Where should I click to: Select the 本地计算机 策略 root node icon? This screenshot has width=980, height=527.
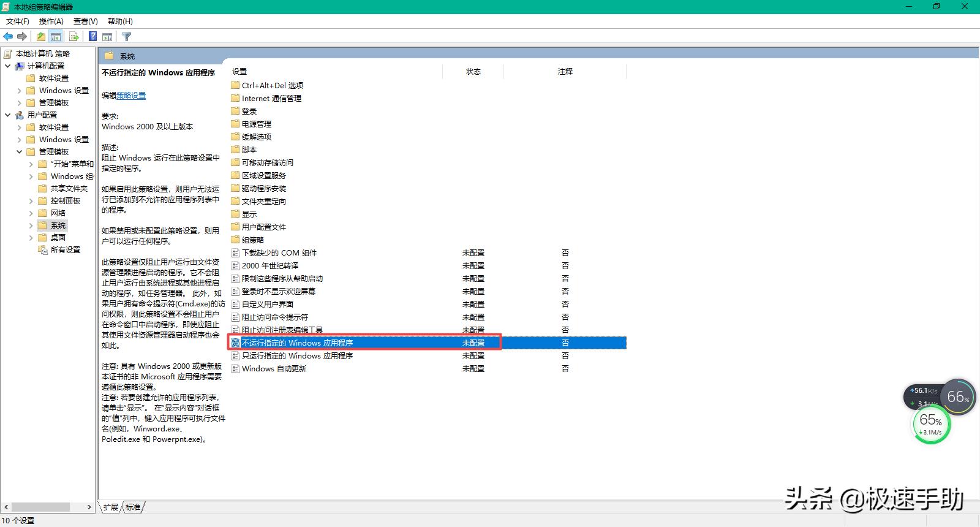(8, 53)
